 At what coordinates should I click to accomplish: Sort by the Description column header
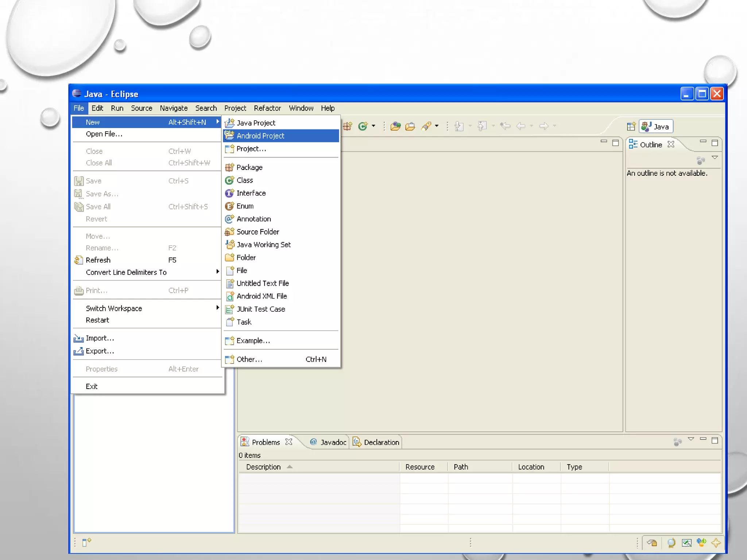click(319, 467)
